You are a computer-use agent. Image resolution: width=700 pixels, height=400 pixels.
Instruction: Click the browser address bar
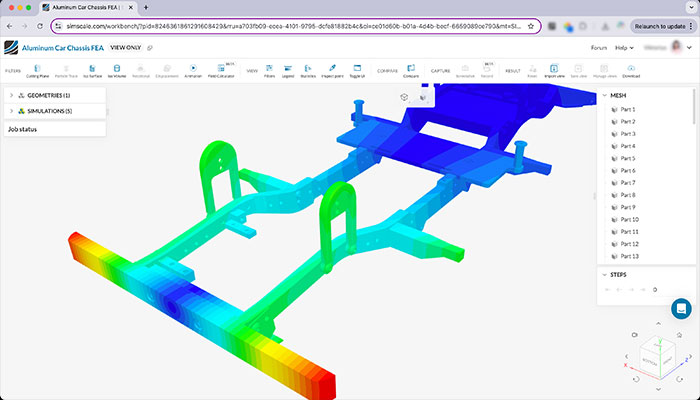pos(294,26)
